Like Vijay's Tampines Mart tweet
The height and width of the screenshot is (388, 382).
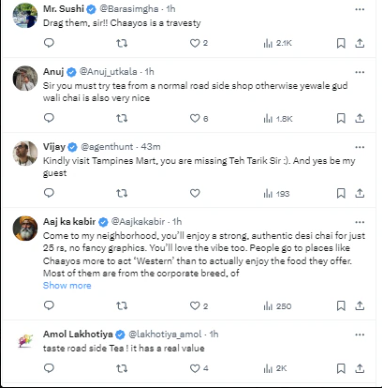click(195, 193)
